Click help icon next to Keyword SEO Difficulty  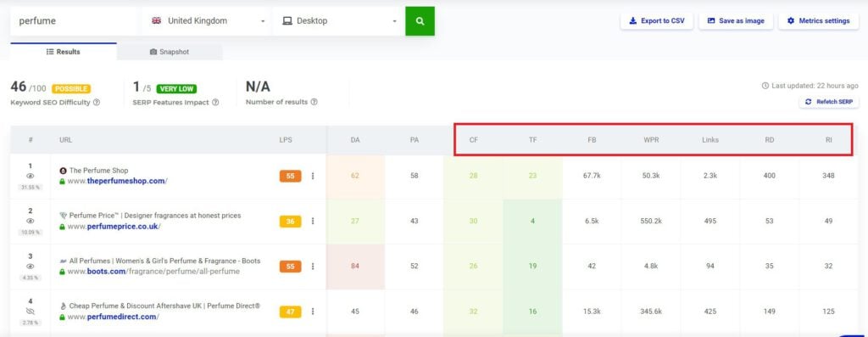point(97,102)
